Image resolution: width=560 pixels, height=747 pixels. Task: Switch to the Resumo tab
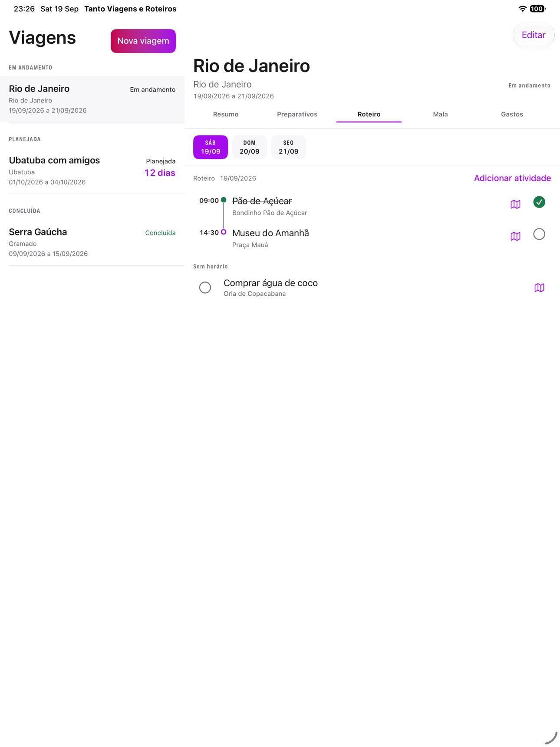[x=226, y=114]
